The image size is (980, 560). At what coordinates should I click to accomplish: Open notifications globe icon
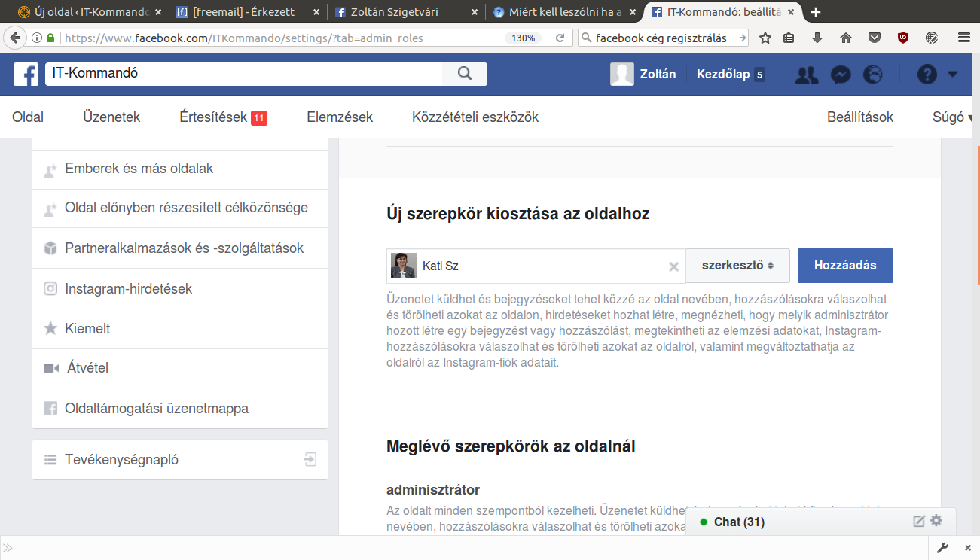tap(872, 75)
